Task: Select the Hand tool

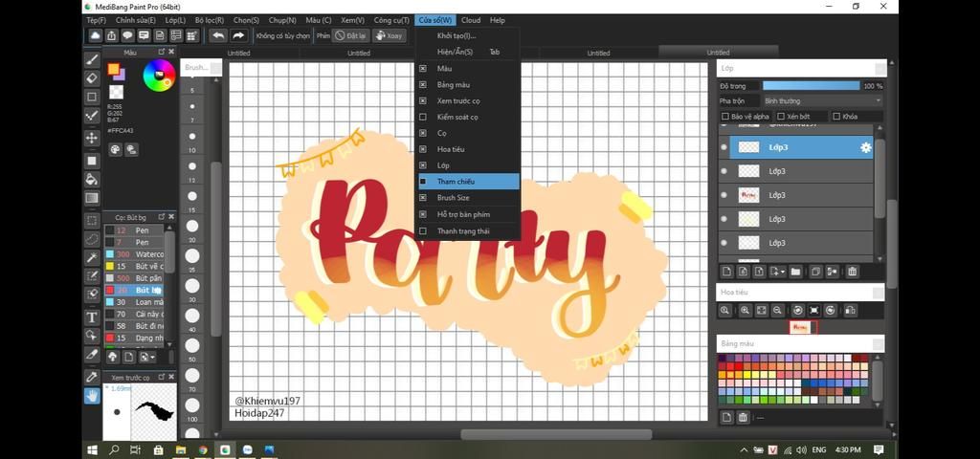Action: [92, 395]
